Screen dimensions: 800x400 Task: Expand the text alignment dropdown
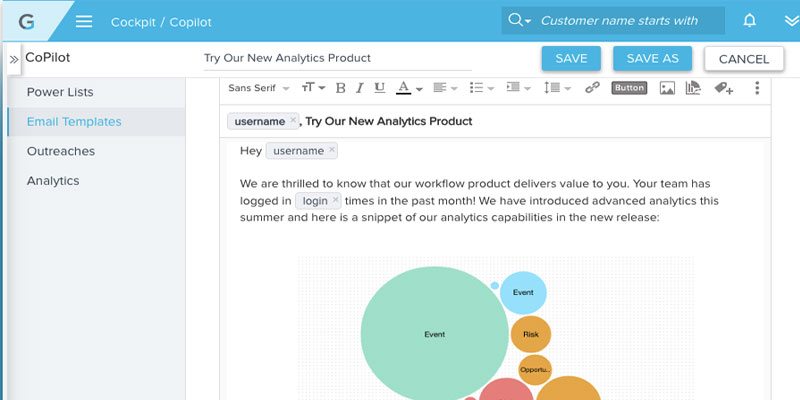pos(445,88)
